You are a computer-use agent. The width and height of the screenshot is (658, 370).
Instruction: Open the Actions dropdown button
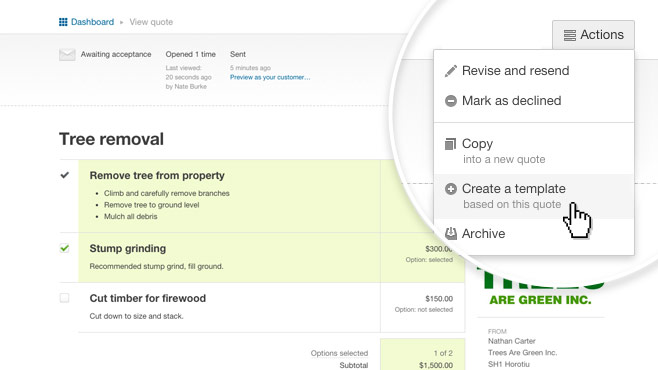(593, 35)
